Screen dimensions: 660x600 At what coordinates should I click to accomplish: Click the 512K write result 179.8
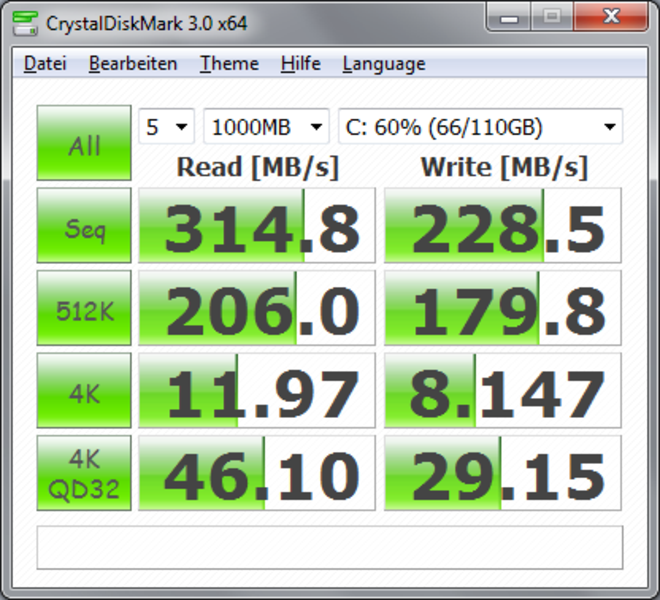[x=503, y=308]
